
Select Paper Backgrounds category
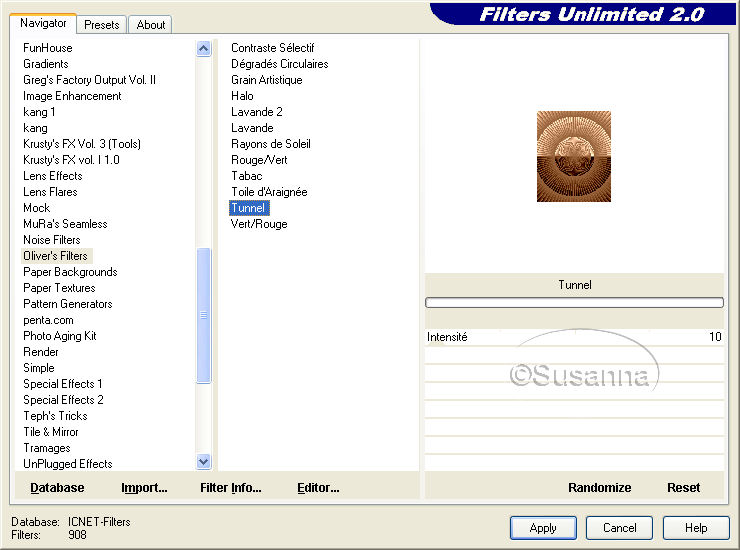point(70,272)
